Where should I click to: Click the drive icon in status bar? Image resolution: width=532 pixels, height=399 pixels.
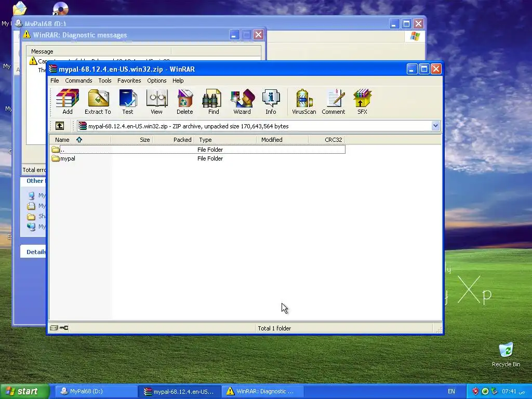pos(54,328)
